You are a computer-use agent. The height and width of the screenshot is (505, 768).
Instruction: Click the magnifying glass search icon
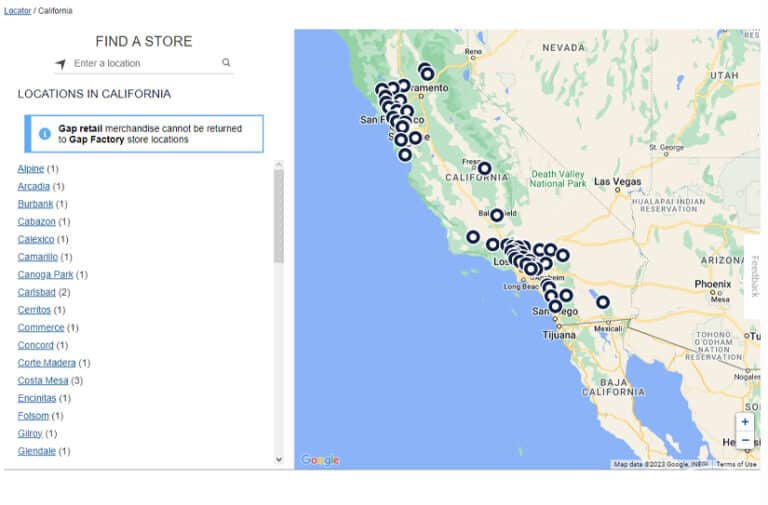(226, 63)
